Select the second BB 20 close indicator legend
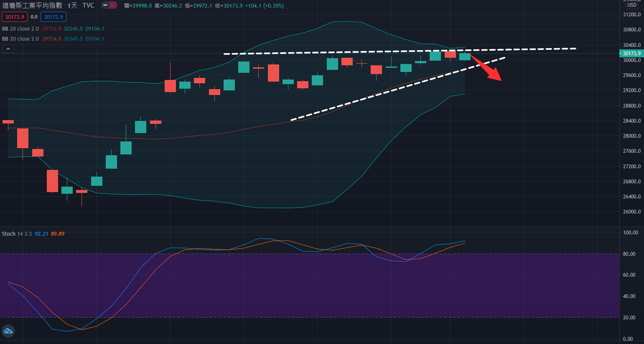Screen dimensions: 644x344 (x=20, y=39)
